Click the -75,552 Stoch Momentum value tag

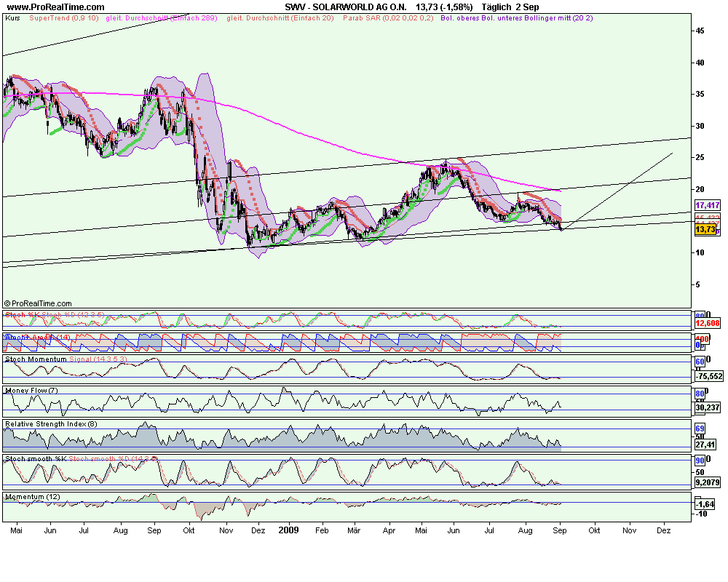(709, 376)
